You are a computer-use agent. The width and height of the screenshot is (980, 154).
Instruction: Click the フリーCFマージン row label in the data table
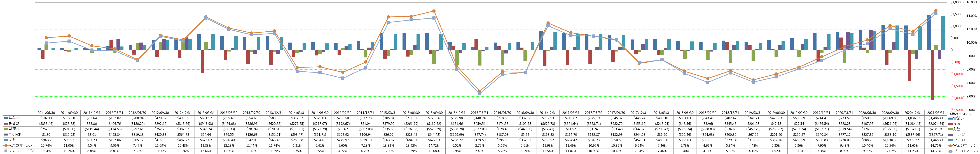tap(21, 151)
